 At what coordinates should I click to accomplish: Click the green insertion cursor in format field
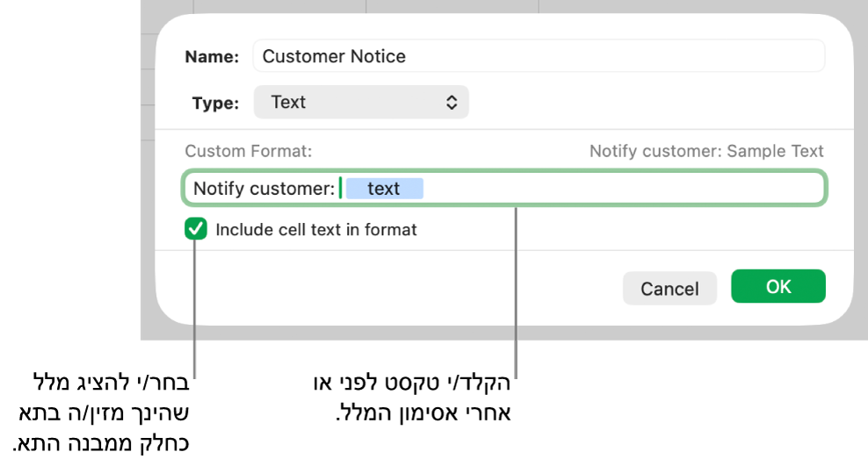tap(340, 189)
